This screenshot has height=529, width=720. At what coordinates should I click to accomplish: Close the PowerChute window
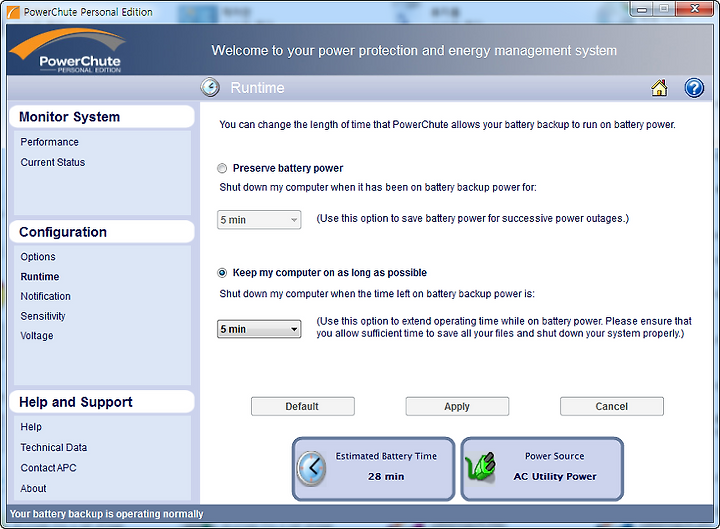point(694,9)
